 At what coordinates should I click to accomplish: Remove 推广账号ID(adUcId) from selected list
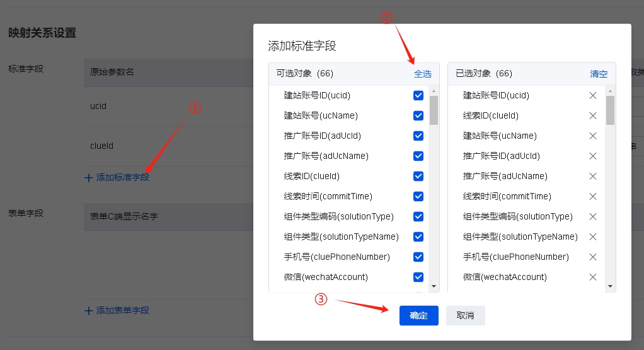[x=592, y=156]
